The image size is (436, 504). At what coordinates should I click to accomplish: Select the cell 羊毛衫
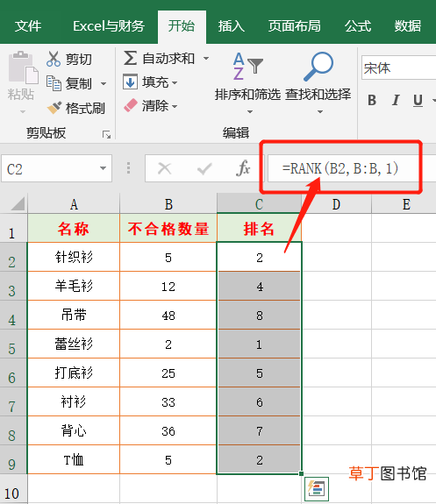74,286
